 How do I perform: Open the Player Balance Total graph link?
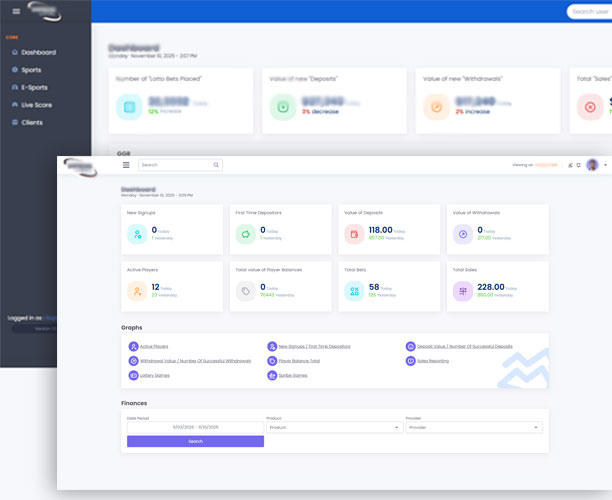(x=299, y=360)
